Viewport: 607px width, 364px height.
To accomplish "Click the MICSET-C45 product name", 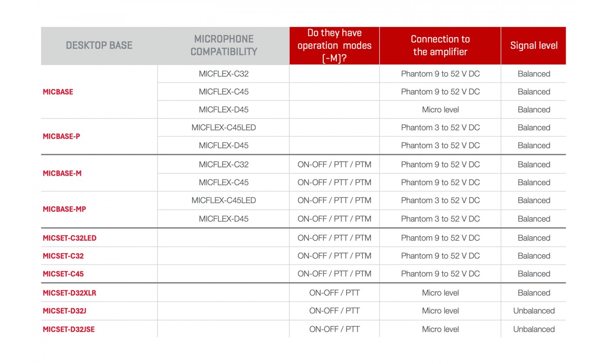I will click(x=63, y=274).
